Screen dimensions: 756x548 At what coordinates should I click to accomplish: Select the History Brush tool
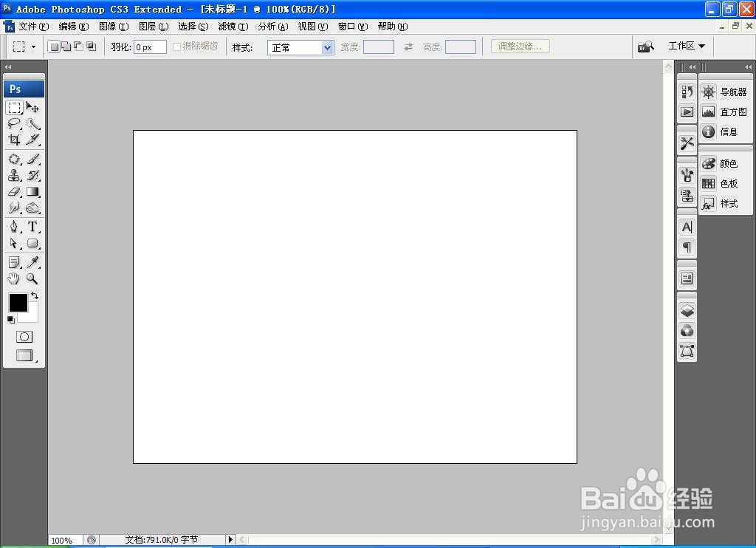click(x=32, y=175)
